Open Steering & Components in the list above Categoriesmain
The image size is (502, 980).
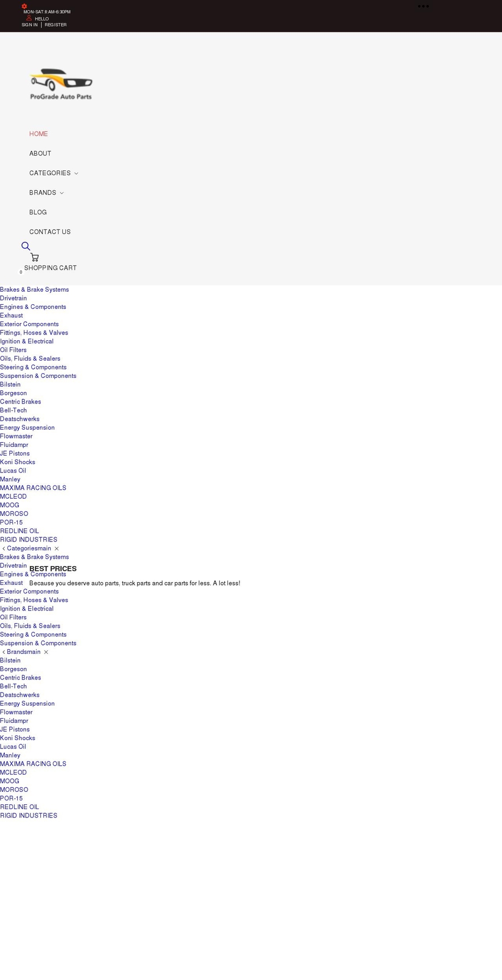[33, 367]
